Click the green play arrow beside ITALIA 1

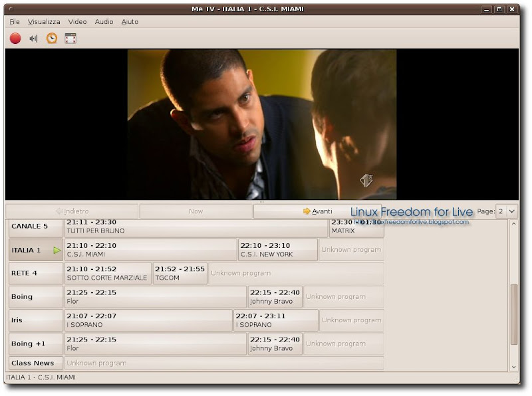(57, 250)
